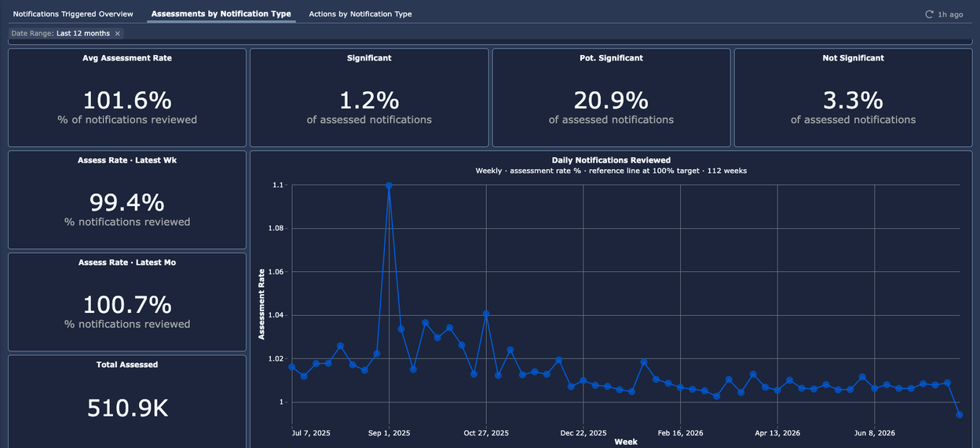The width and height of the screenshot is (980, 448).
Task: Click the Assess Rate Latest Wk 99.4% tile
Action: pyautogui.click(x=127, y=200)
